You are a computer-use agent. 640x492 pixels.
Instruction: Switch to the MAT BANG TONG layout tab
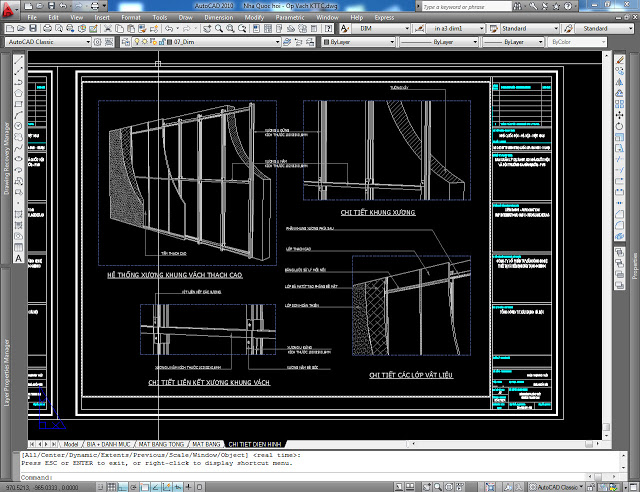(159, 442)
